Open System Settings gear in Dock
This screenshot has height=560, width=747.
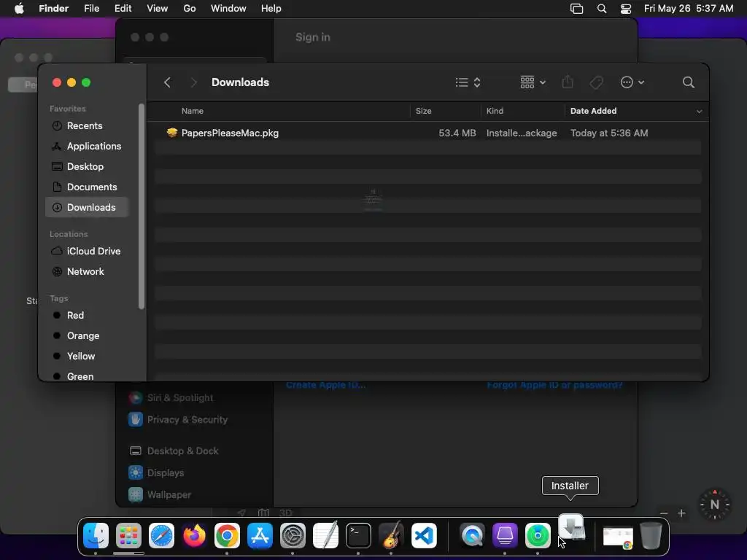293,535
